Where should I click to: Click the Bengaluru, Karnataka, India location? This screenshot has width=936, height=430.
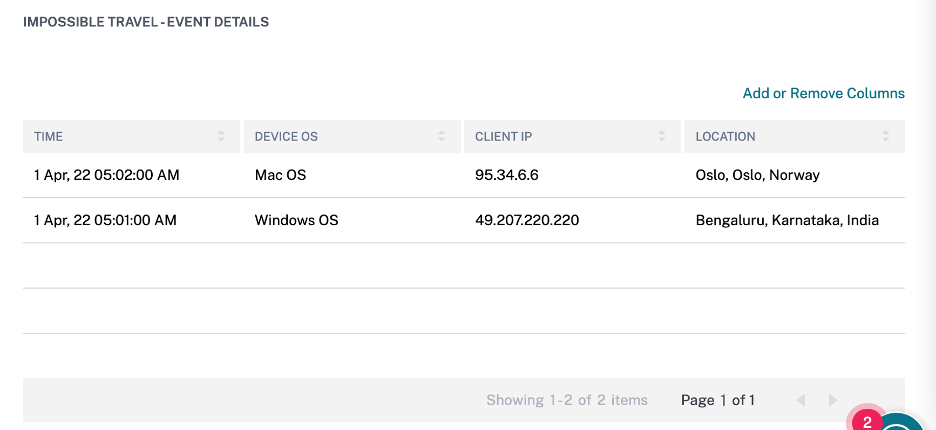coord(787,220)
